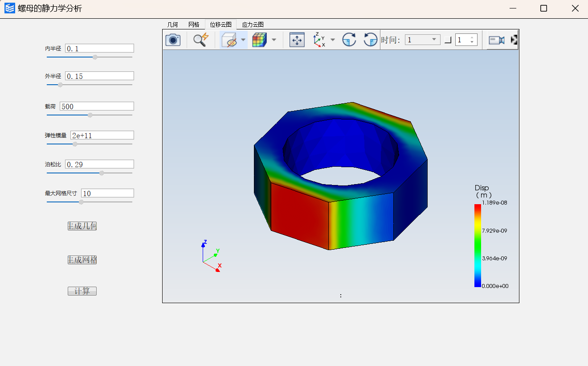Click the time step number field
The height and width of the screenshot is (366, 588).
pyautogui.click(x=462, y=40)
